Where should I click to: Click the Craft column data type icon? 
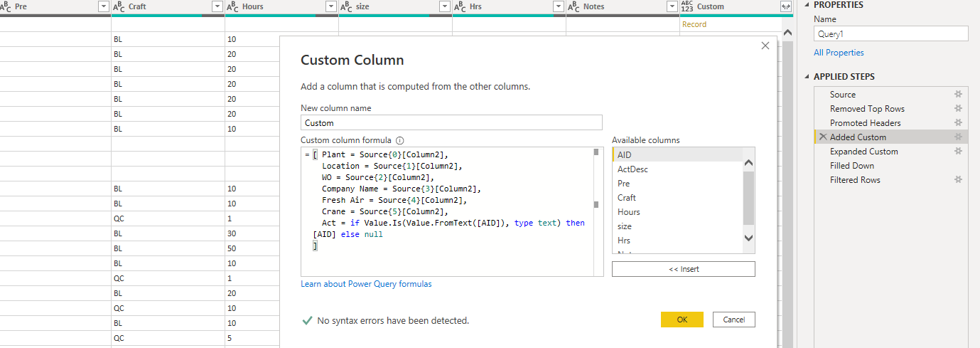[x=119, y=6]
